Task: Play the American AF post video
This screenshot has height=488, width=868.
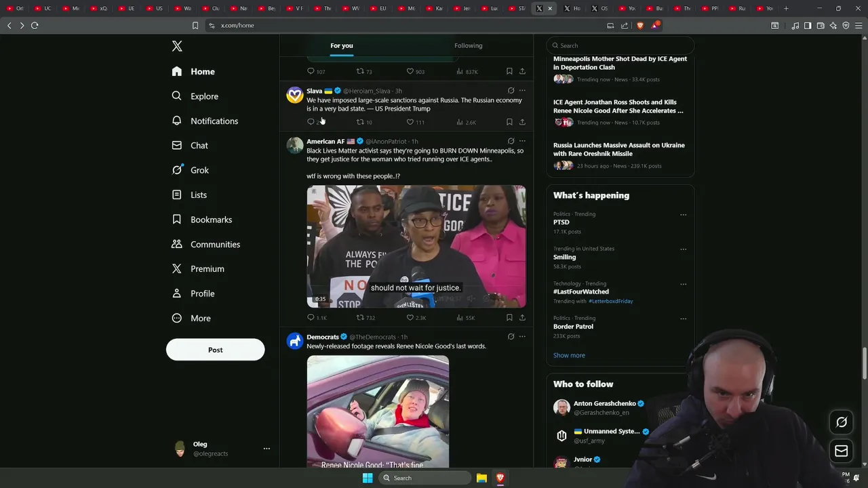Action: tap(416, 247)
